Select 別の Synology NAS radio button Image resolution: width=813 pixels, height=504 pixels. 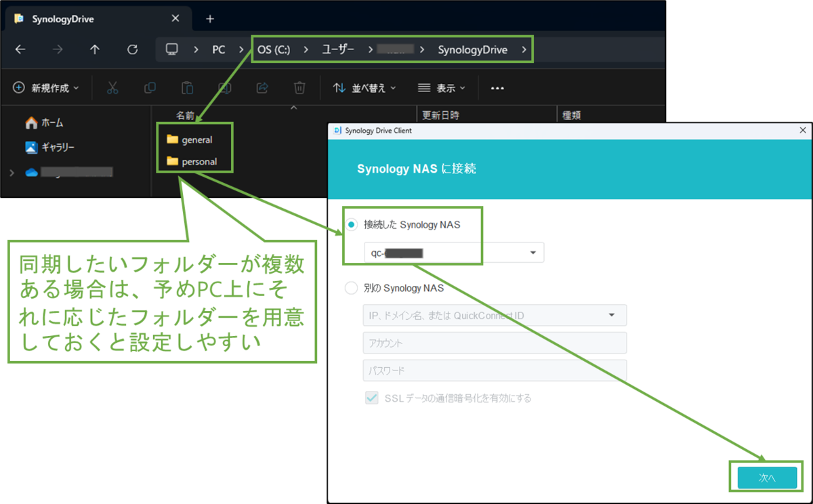[x=351, y=288]
